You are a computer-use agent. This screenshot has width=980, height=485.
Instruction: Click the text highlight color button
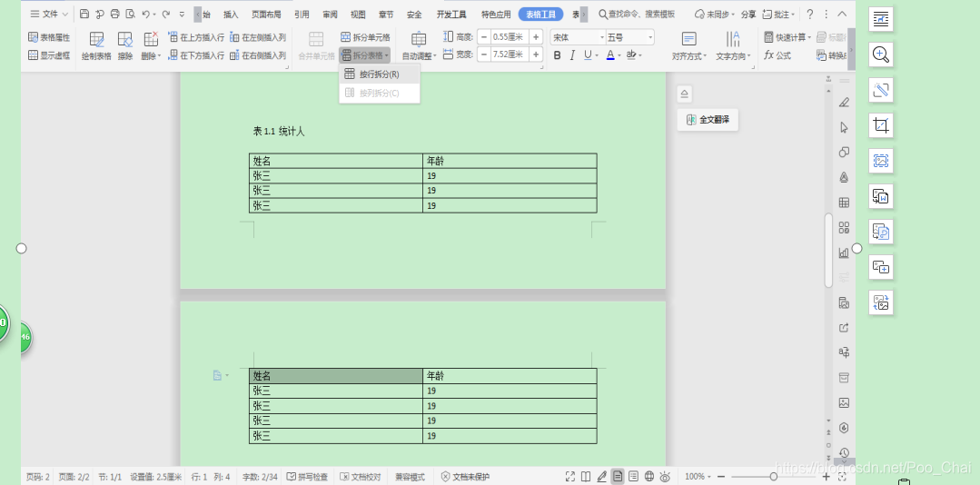click(631, 55)
